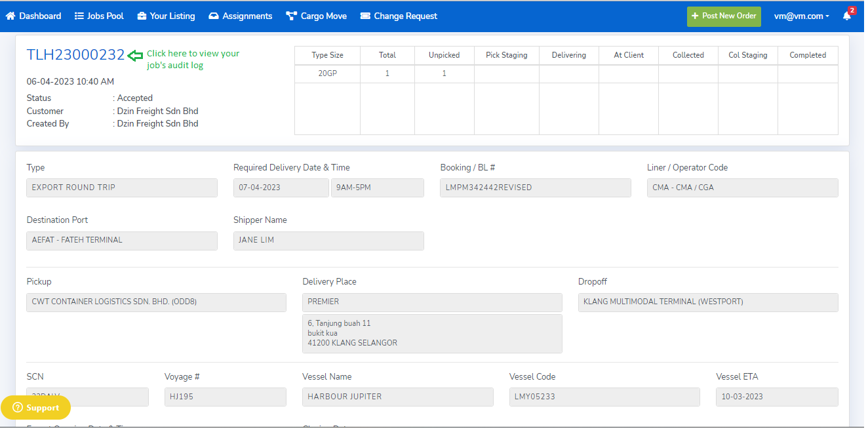Image resolution: width=868 pixels, height=438 pixels.
Task: Select the Booking / BL # field
Action: click(x=535, y=188)
